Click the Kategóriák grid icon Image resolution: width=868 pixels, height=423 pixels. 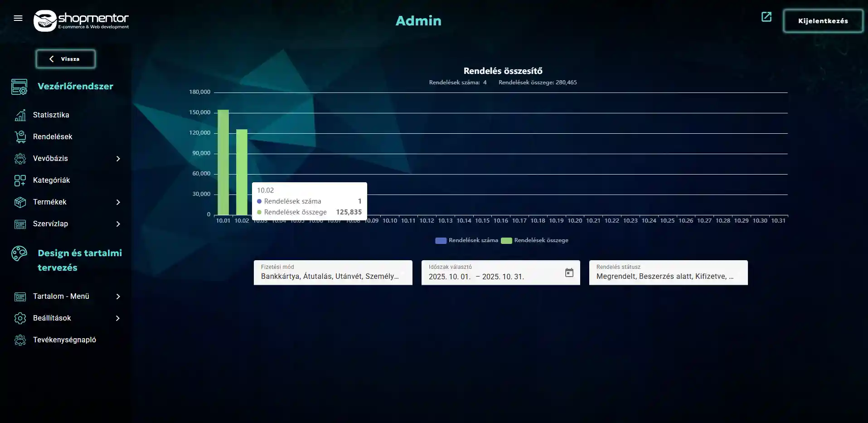[20, 180]
